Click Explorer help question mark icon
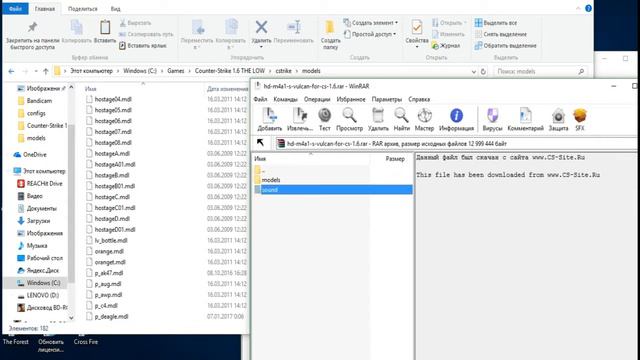The height and width of the screenshot is (360, 640). coord(588,8)
